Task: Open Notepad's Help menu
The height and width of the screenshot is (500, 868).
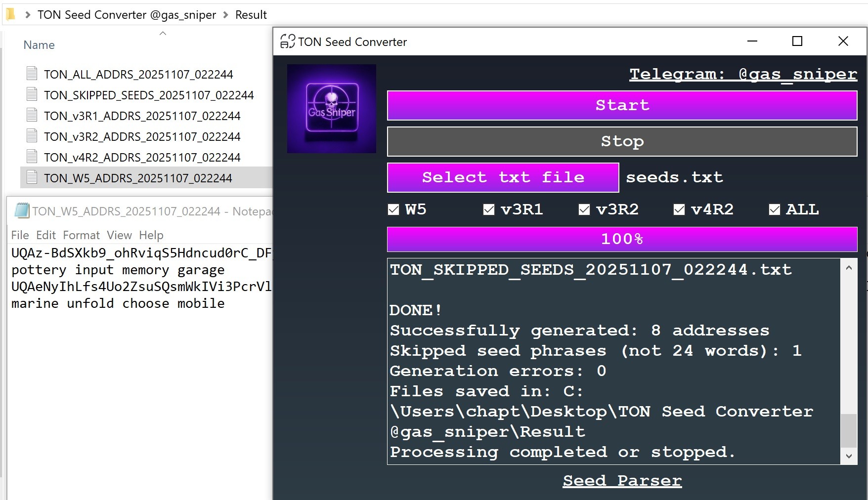Action: pos(151,235)
